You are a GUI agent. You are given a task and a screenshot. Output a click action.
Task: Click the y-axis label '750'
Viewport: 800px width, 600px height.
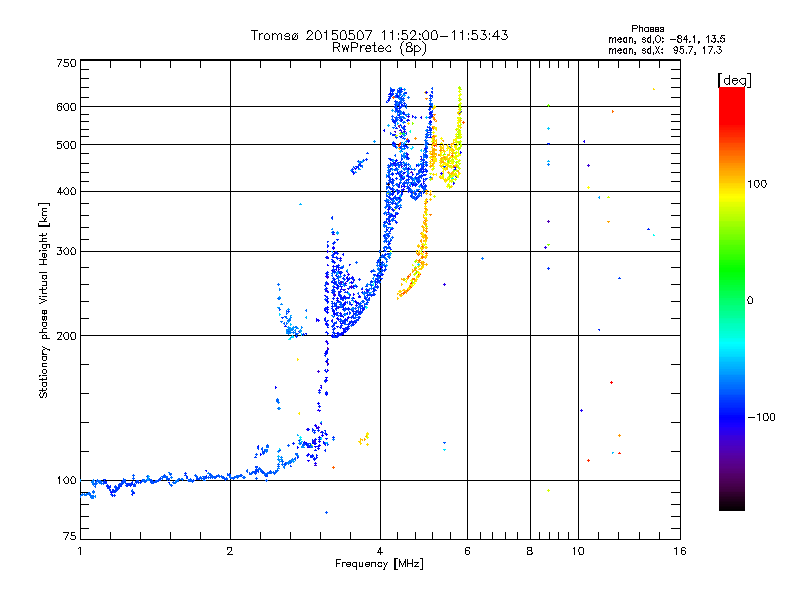(66, 63)
